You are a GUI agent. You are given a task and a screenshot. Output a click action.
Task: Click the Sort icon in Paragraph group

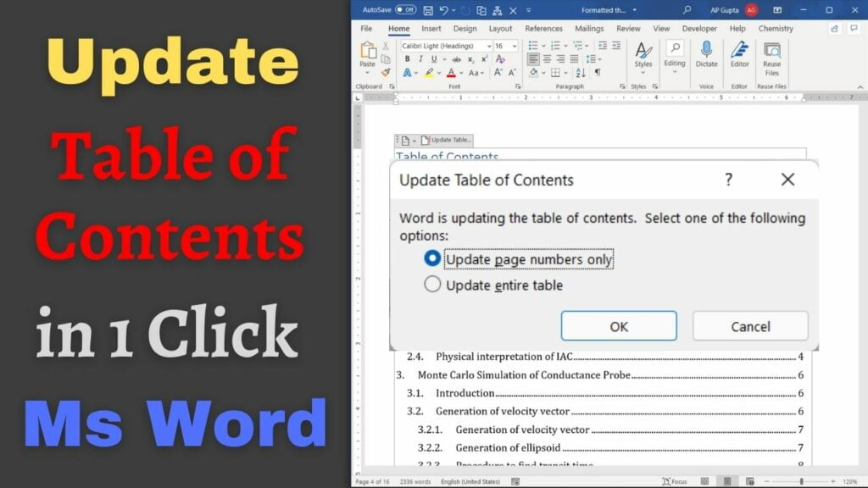(x=580, y=72)
